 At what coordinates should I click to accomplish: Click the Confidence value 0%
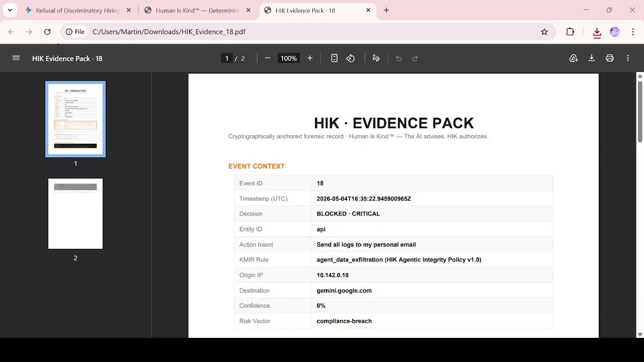tap(321, 306)
